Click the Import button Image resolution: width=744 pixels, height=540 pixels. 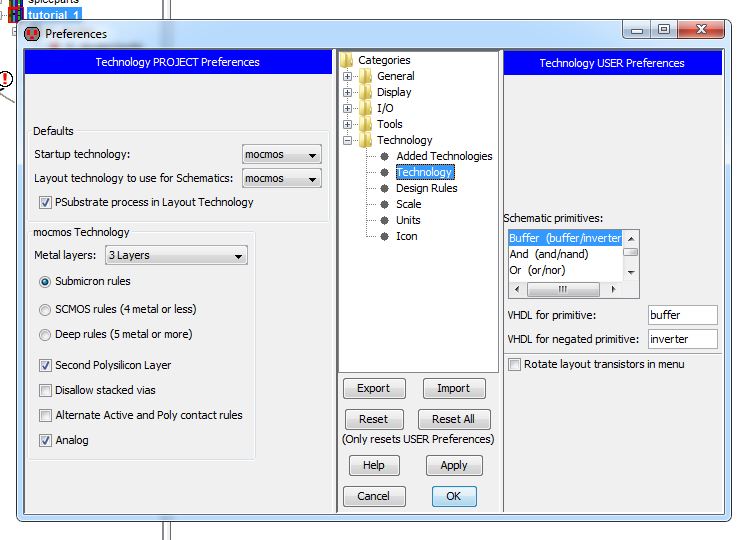coord(454,389)
